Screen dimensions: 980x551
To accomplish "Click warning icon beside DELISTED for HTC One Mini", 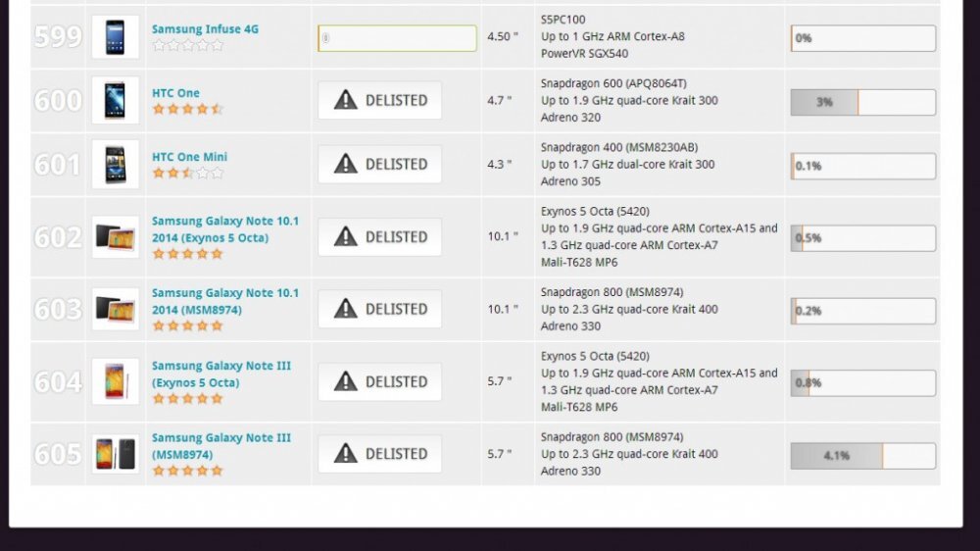I will 345,165.
